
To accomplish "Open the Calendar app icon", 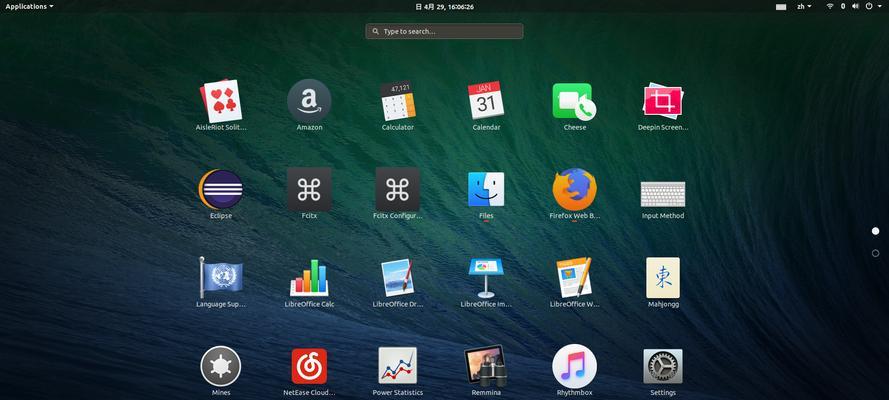I will [486, 101].
